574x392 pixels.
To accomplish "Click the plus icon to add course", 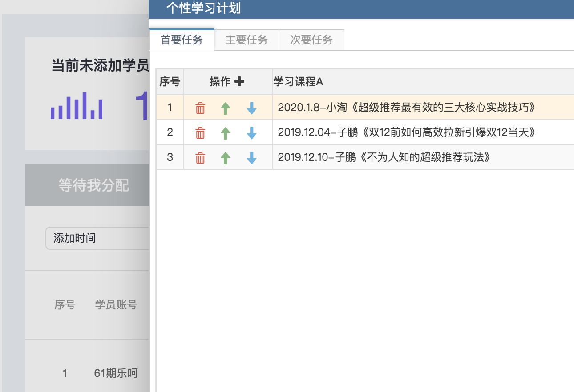I will (239, 82).
